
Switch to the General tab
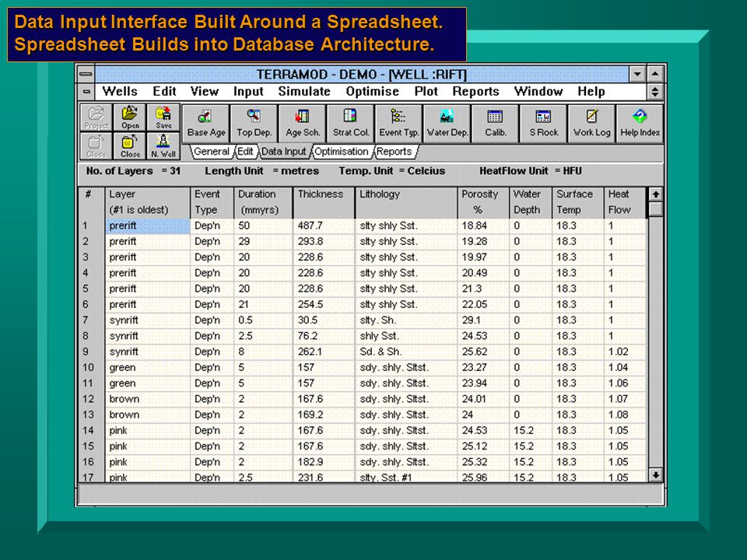point(211,152)
